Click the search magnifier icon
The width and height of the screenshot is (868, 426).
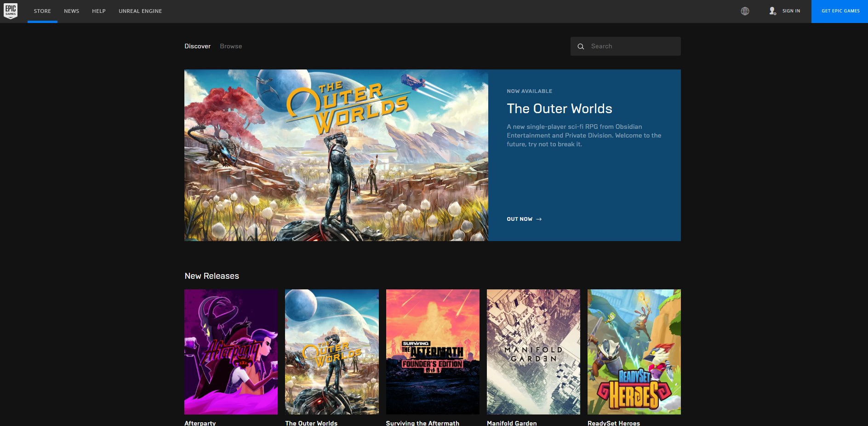point(581,46)
